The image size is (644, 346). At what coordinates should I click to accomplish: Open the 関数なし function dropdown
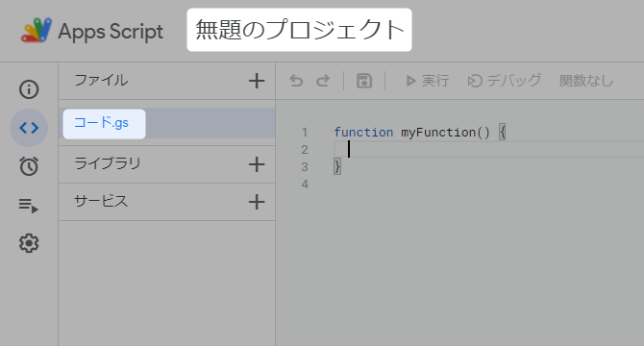point(586,81)
